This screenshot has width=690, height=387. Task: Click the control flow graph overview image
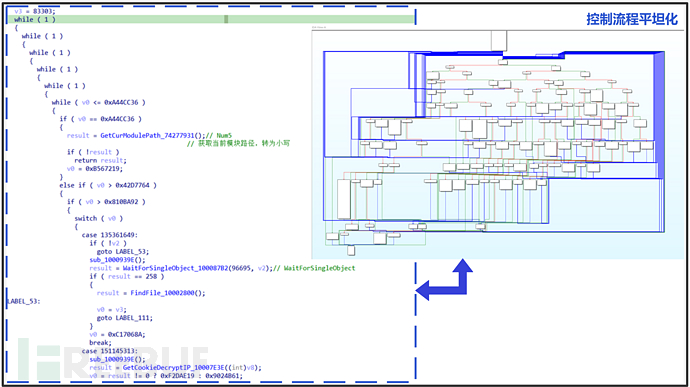[x=498, y=144]
